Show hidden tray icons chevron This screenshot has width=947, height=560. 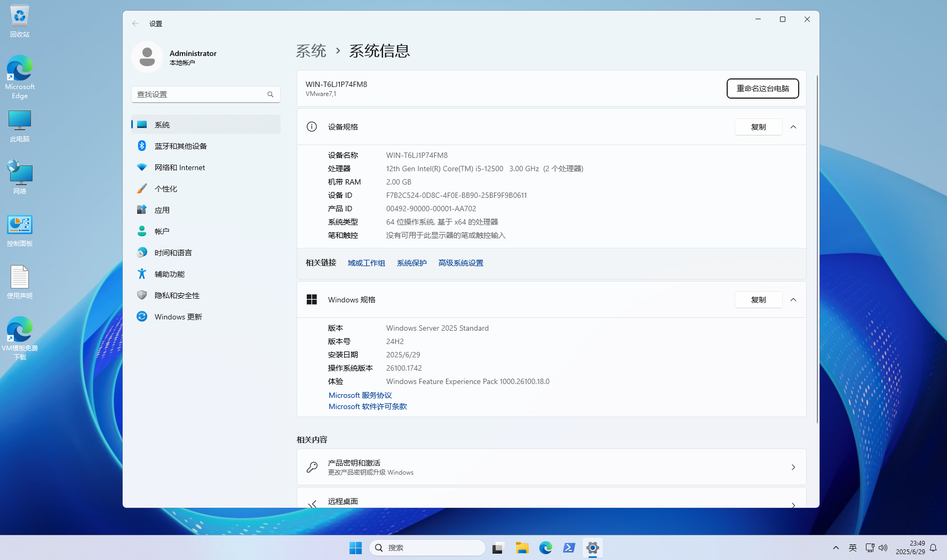tap(836, 548)
